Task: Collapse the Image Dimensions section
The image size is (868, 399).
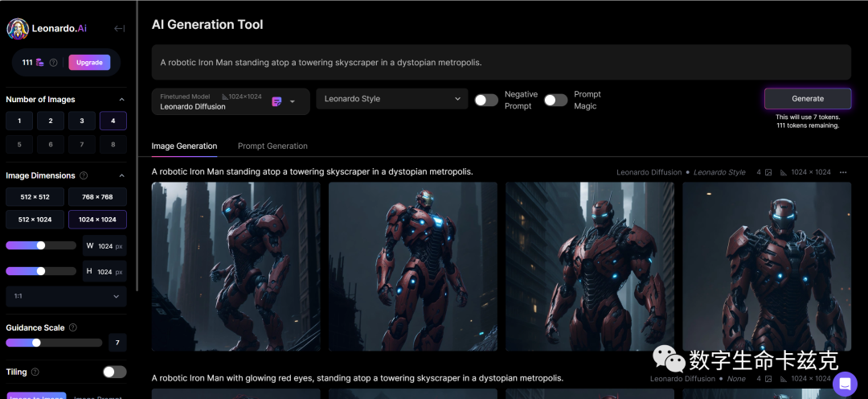Action: click(122, 175)
